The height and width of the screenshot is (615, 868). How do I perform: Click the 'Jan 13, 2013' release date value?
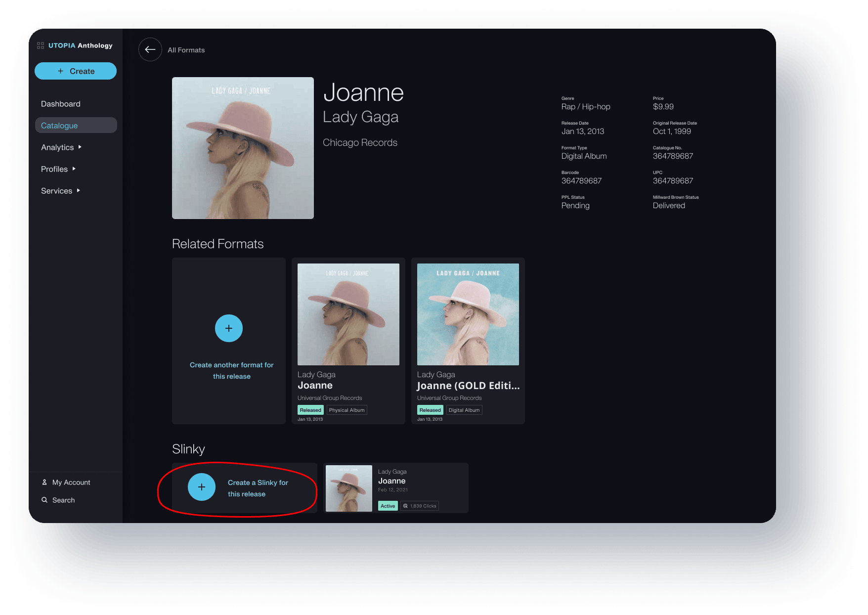(582, 132)
